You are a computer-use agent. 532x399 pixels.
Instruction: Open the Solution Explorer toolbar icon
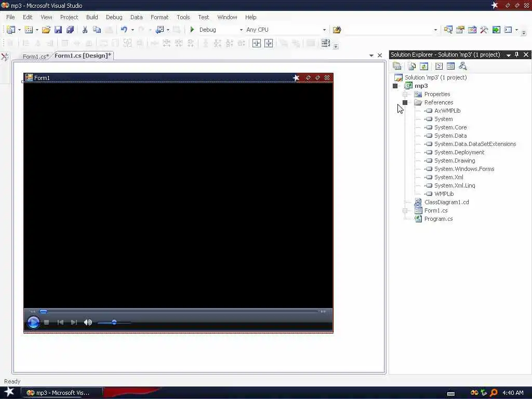[x=448, y=30]
